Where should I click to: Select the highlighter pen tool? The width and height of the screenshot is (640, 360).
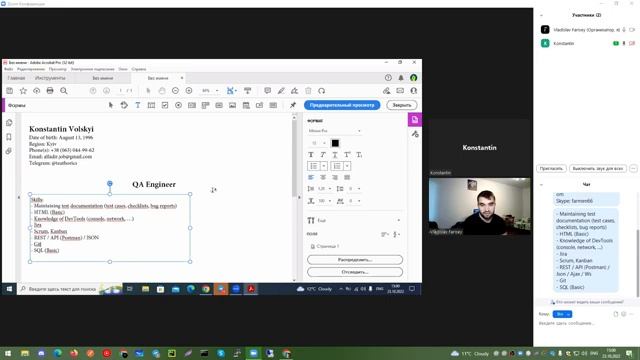point(281,91)
